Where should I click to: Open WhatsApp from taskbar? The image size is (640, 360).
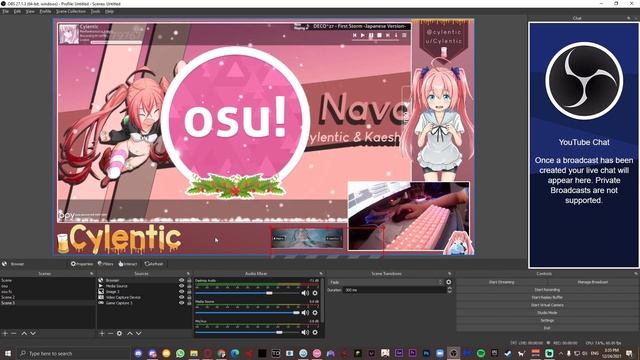point(180,353)
